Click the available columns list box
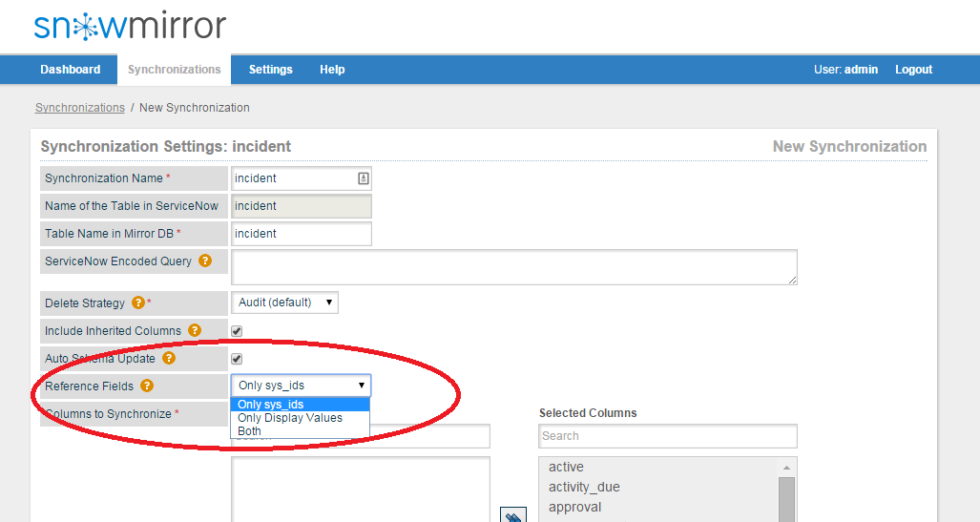Screen dimensions: 980x522 [x=361, y=489]
